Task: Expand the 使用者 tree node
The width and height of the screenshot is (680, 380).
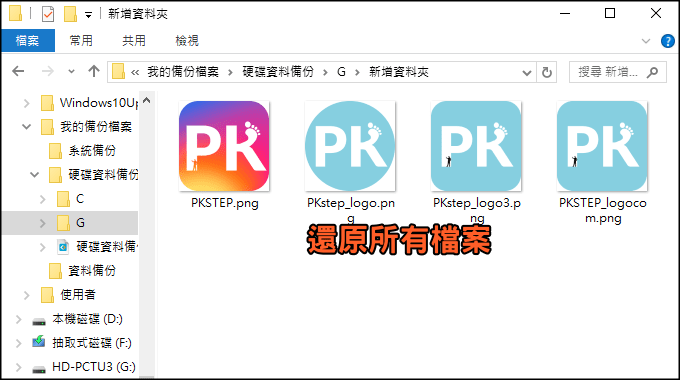Action: (26, 295)
